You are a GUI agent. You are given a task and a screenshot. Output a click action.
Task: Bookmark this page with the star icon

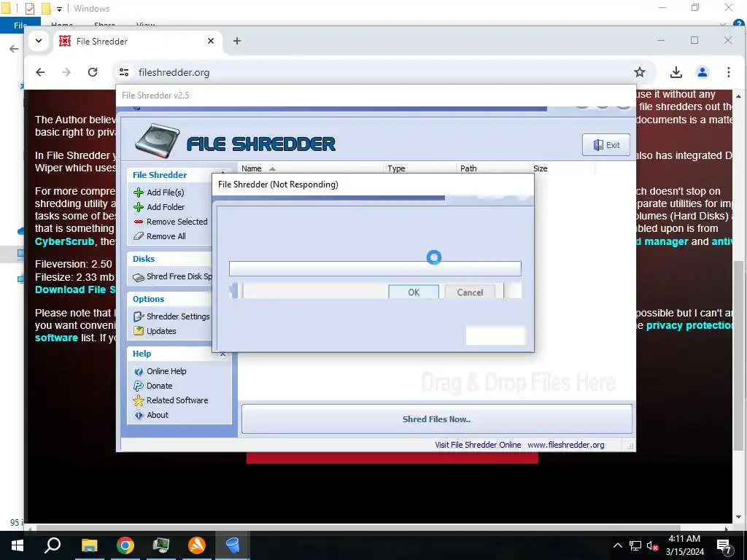[x=639, y=72]
